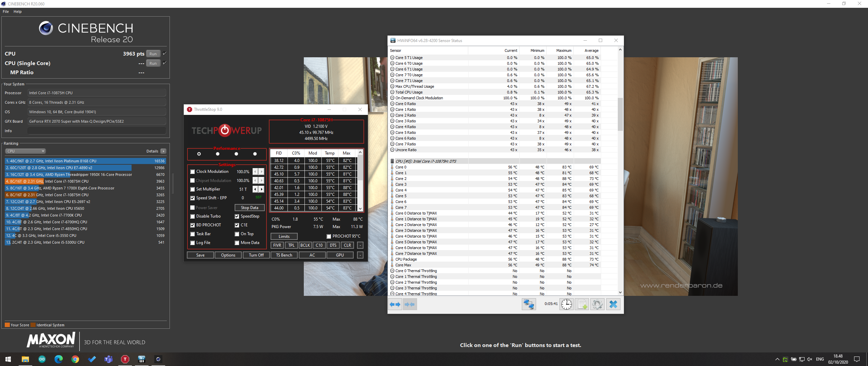Open Cinebench Help menu
868x366 pixels.
tap(18, 12)
